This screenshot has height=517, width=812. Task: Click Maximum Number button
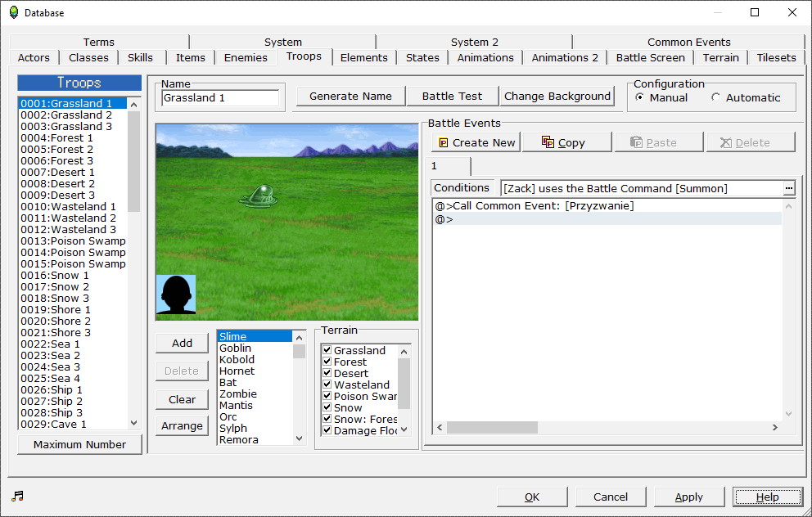79,444
